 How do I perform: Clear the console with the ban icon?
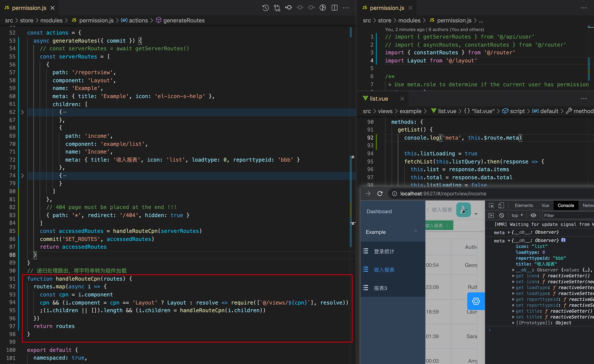501,215
